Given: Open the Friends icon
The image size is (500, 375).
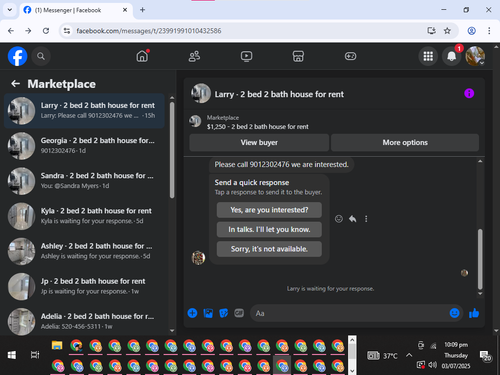Looking at the screenshot, I should coord(194,56).
